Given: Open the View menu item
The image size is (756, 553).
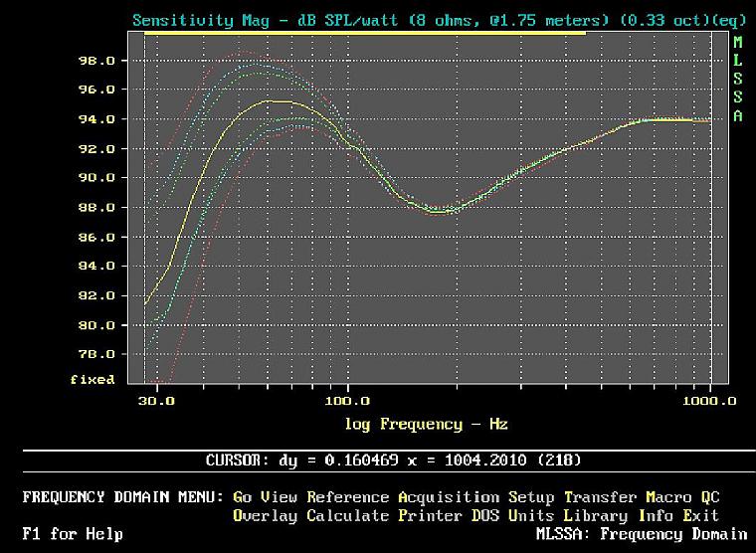Looking at the screenshot, I should pyautogui.click(x=279, y=497).
